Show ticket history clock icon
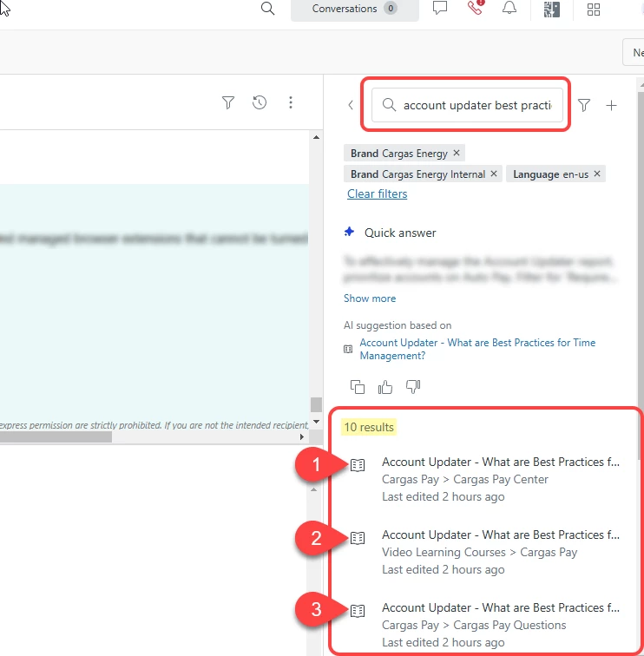This screenshot has width=644, height=656. 260,102
